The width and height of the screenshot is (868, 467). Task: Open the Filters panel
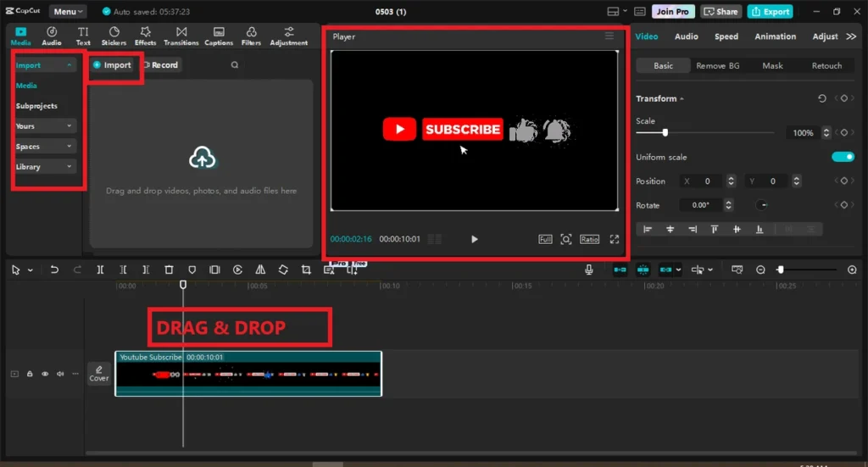(251, 36)
